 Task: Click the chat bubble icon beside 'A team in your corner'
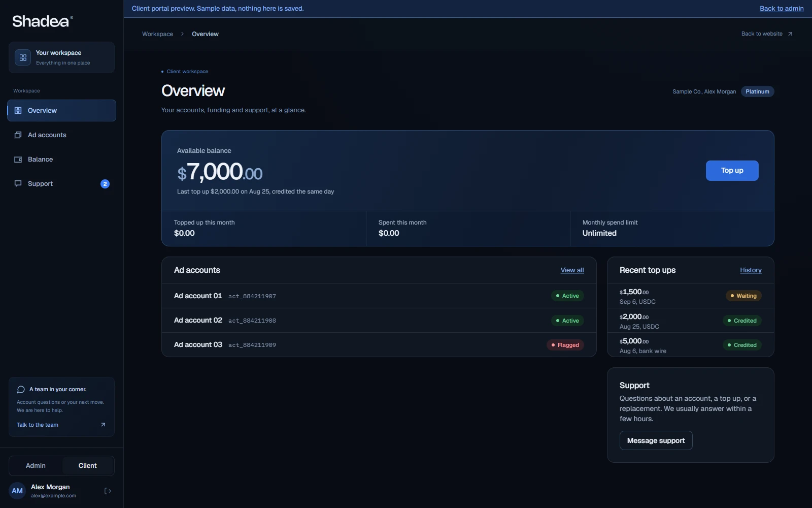(x=21, y=390)
